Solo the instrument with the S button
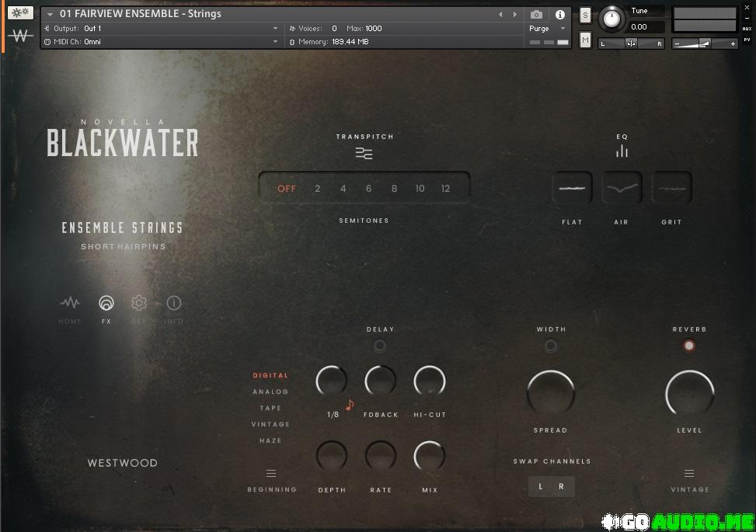 (x=585, y=15)
